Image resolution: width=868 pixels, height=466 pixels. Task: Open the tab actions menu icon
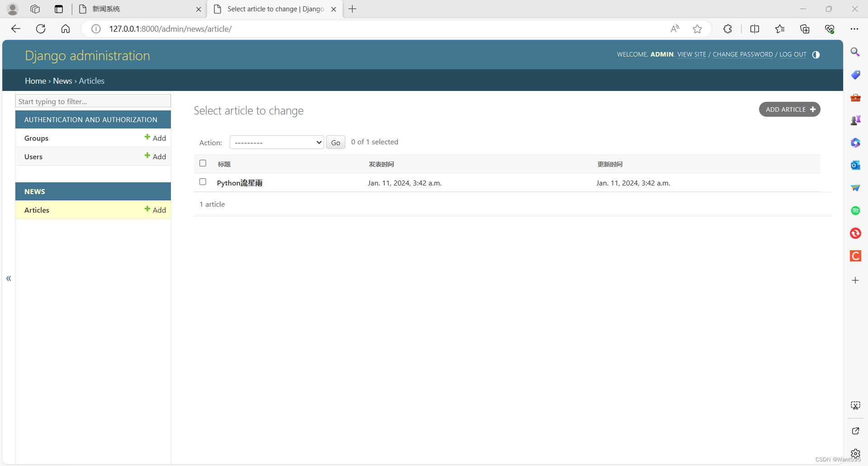click(59, 9)
